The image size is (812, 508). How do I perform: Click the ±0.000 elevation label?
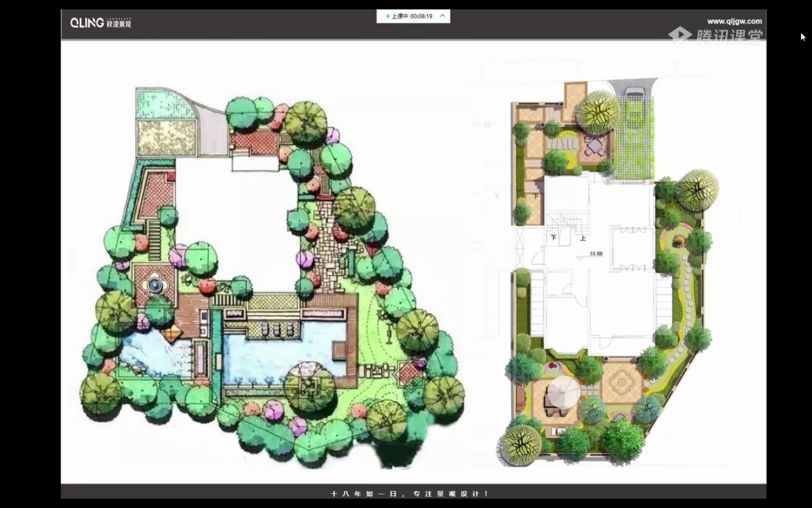coord(596,254)
